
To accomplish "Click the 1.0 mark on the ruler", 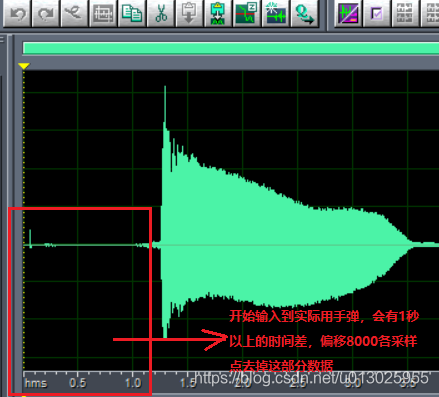I will [x=133, y=383].
